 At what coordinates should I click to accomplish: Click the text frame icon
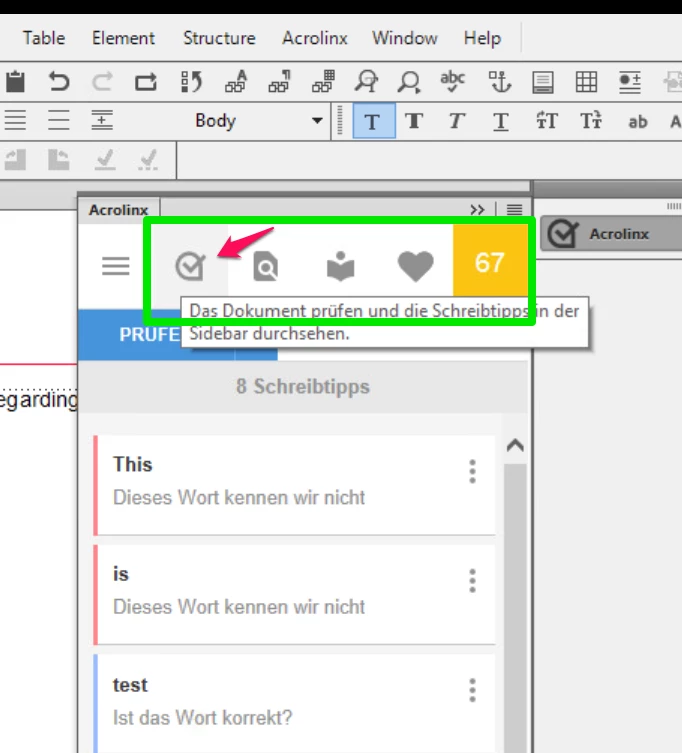pyautogui.click(x=543, y=82)
